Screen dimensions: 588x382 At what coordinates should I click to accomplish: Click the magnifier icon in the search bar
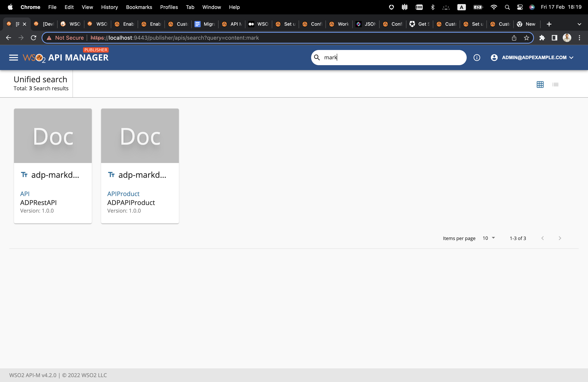[317, 57]
